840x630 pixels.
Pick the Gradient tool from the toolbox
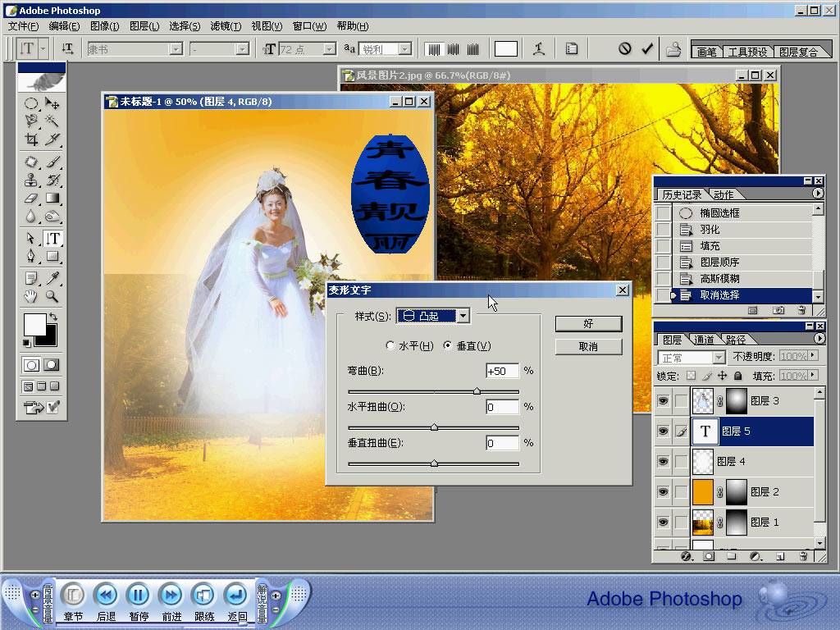(52, 198)
